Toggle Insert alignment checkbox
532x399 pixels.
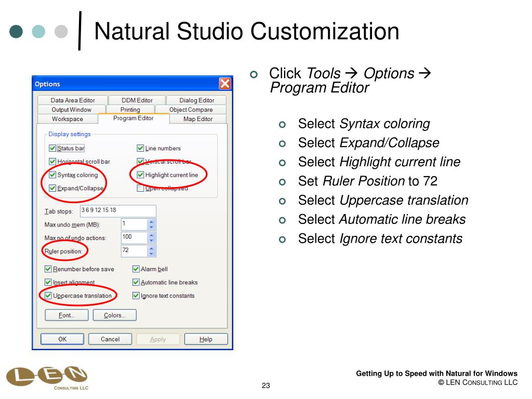click(x=48, y=282)
